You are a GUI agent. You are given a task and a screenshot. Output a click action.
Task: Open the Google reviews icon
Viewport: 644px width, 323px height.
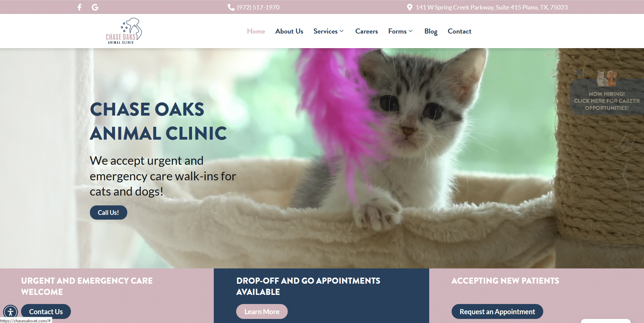tap(95, 7)
